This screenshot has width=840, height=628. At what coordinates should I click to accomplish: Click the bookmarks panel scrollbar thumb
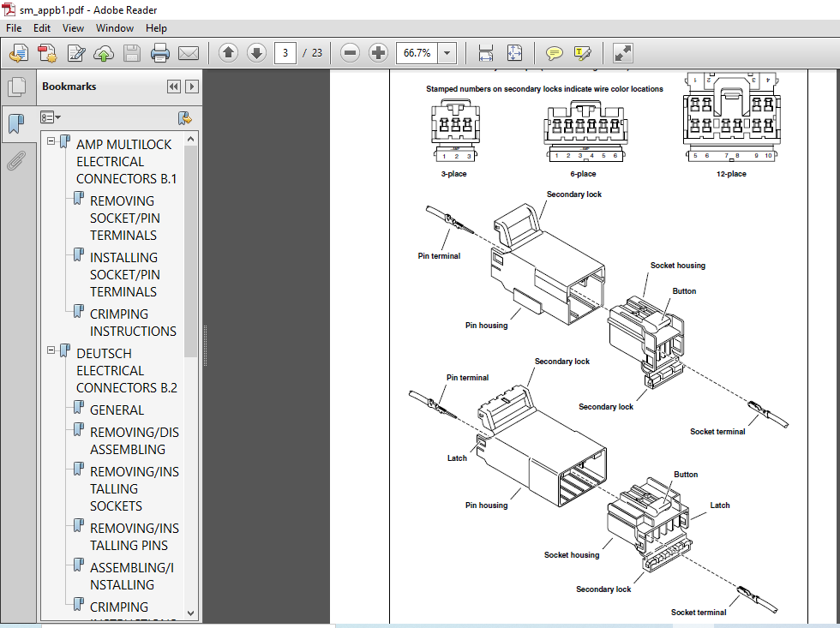click(190, 252)
